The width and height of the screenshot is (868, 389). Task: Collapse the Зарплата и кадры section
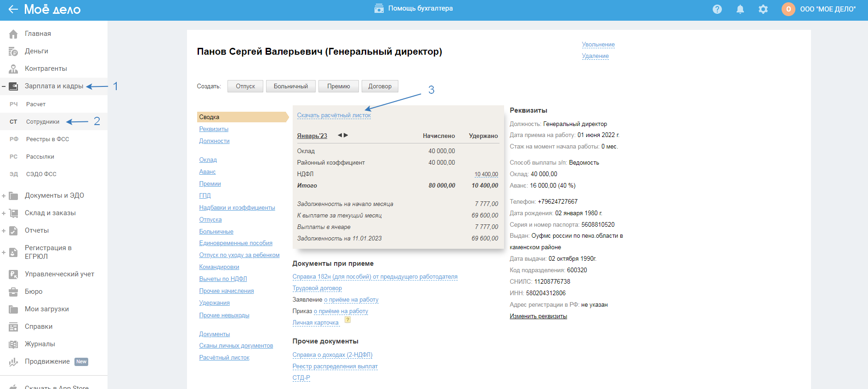pos(4,86)
